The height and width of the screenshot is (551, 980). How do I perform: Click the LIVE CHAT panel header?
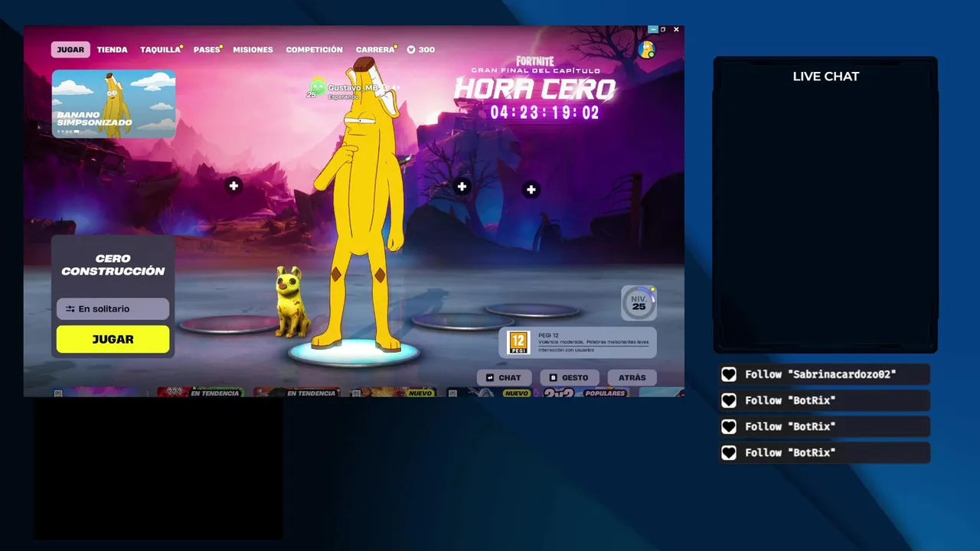click(825, 77)
